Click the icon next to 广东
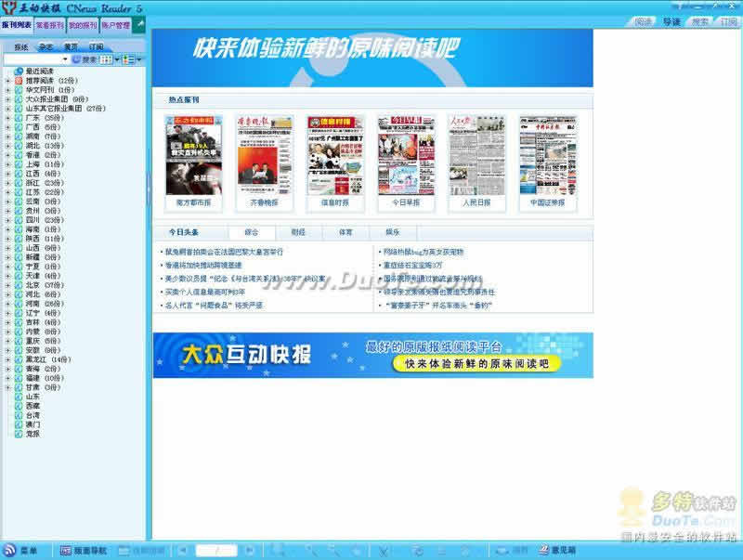Viewport: 743px width, 560px height. click(19, 118)
